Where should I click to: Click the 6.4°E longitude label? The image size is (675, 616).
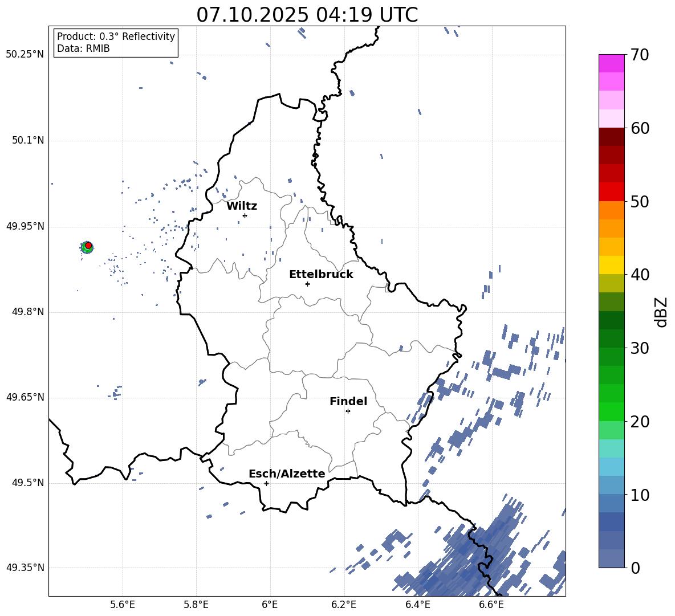coord(417,605)
